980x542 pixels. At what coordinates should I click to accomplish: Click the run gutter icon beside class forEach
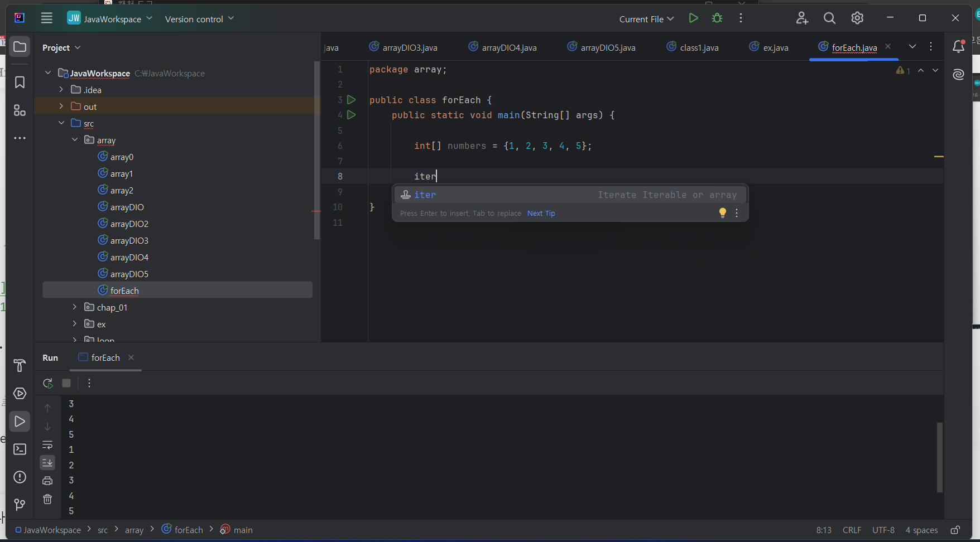click(351, 100)
